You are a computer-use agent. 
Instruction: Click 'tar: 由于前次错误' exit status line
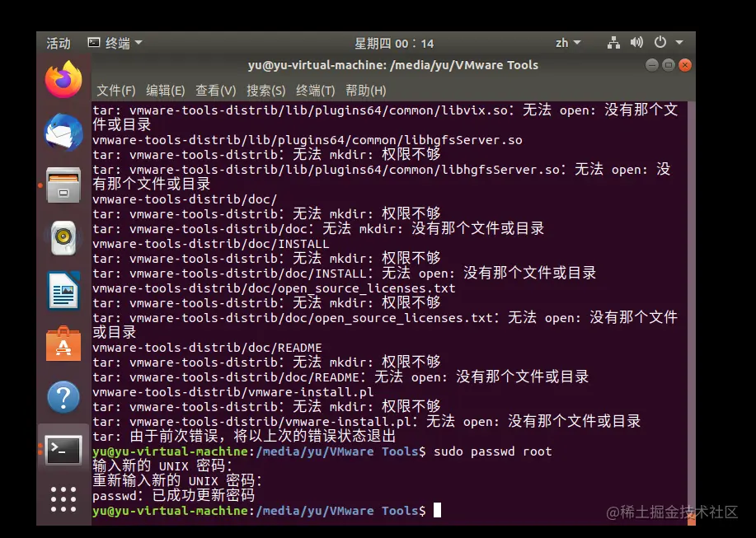(x=245, y=437)
